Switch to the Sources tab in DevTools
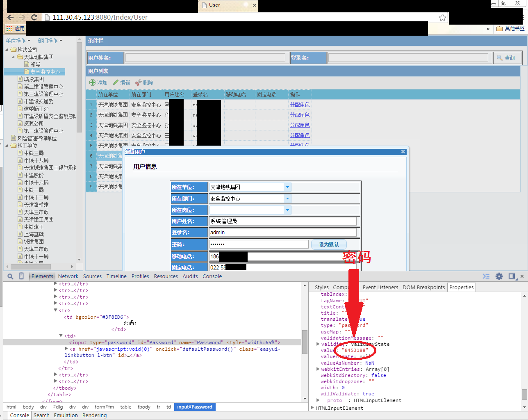Viewport: 528px width, 420px height. point(92,276)
